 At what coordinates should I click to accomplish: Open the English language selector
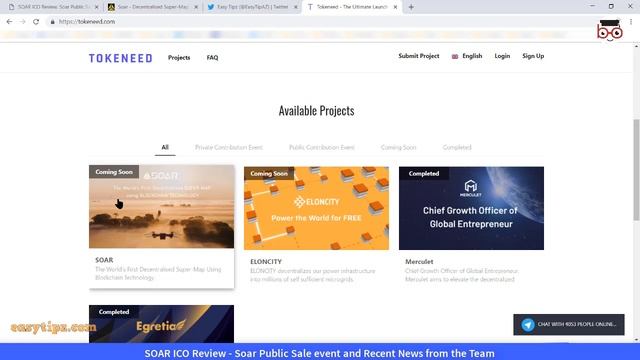click(467, 56)
